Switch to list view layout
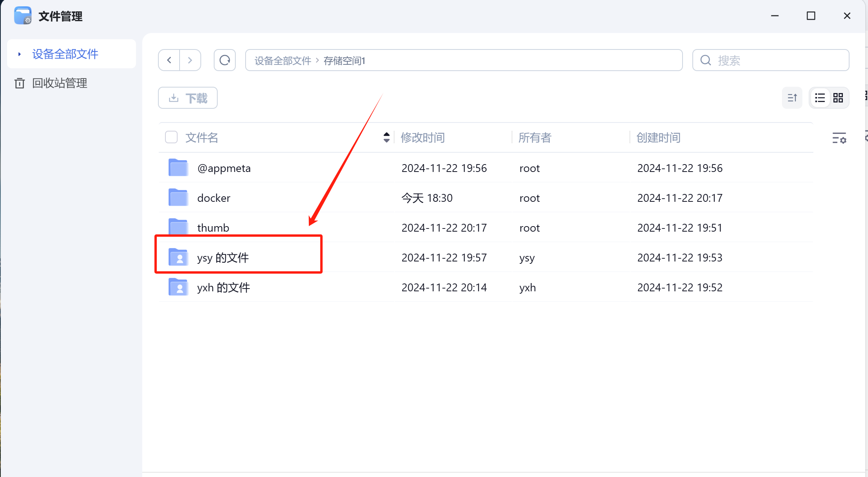This screenshot has height=477, width=868. pos(820,98)
